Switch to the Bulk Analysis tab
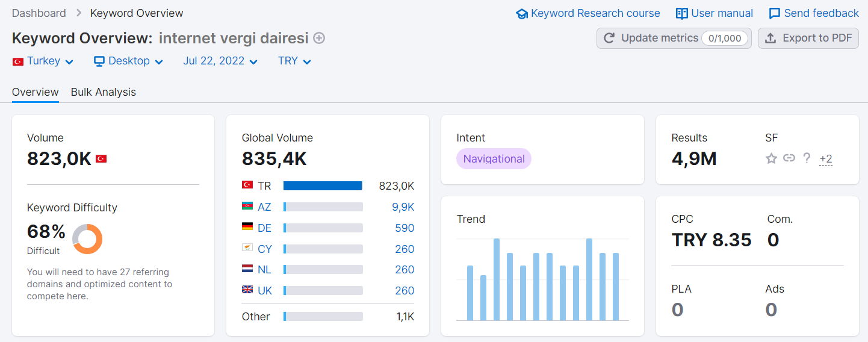Image resolution: width=868 pixels, height=342 pixels. click(104, 92)
